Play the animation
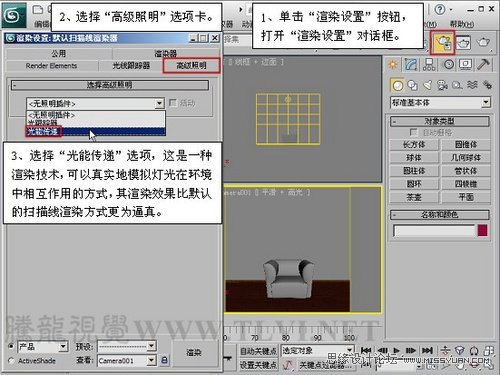The width and height of the screenshot is (500, 375). pos(396,350)
